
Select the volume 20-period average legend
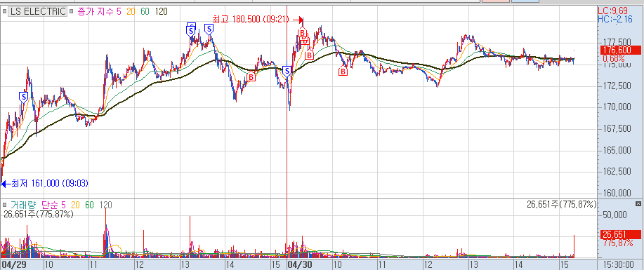click(x=76, y=205)
